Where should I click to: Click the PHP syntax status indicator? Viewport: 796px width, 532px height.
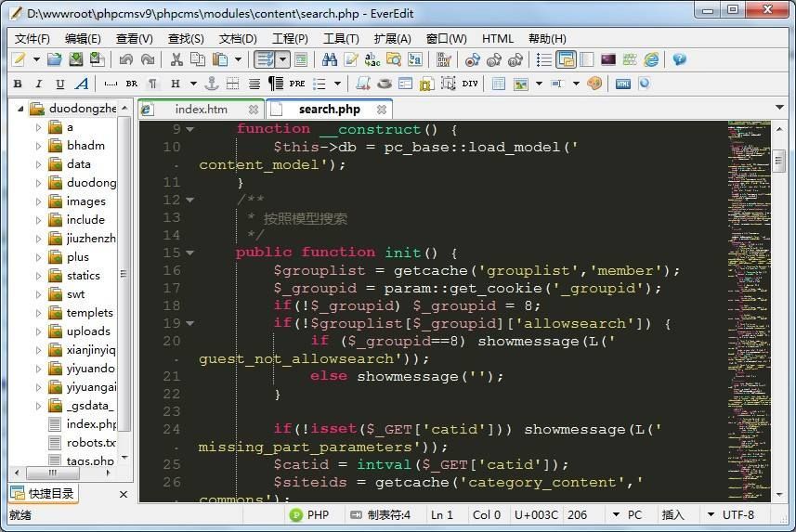(x=309, y=514)
